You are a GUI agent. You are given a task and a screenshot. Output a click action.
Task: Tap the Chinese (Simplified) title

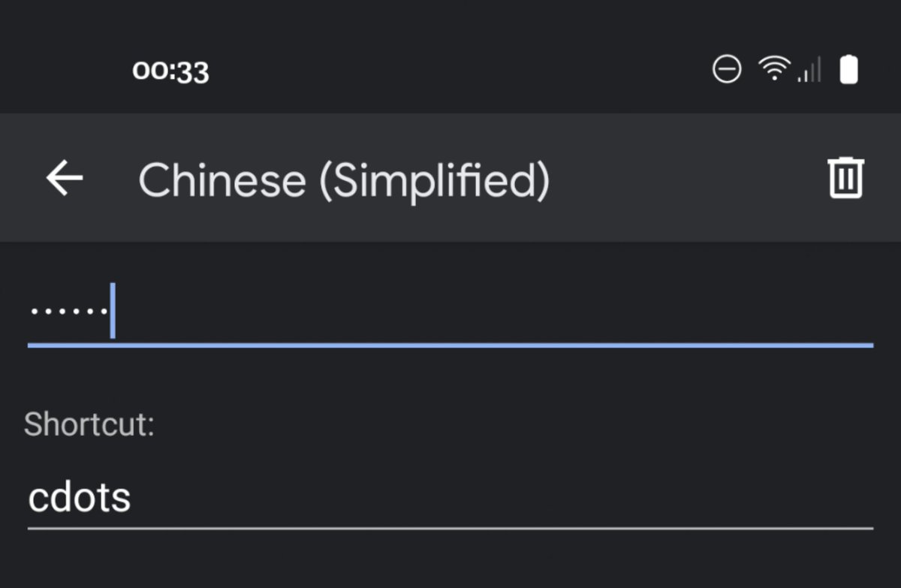click(344, 180)
